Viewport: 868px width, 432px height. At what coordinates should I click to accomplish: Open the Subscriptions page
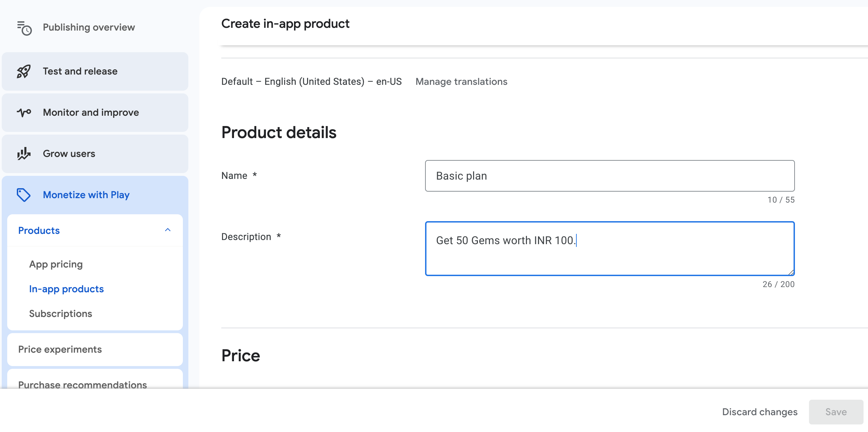pyautogui.click(x=60, y=313)
